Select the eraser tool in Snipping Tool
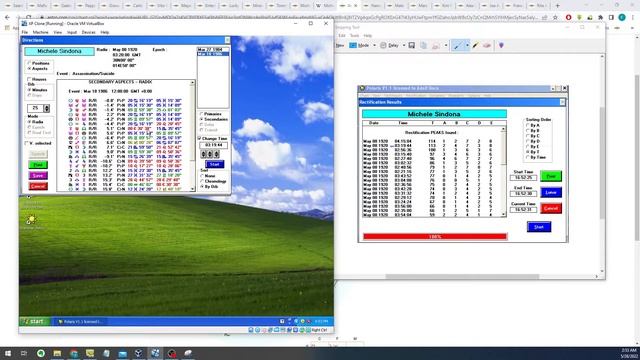This screenshot has height=360, width=640. pyautogui.click(x=487, y=46)
